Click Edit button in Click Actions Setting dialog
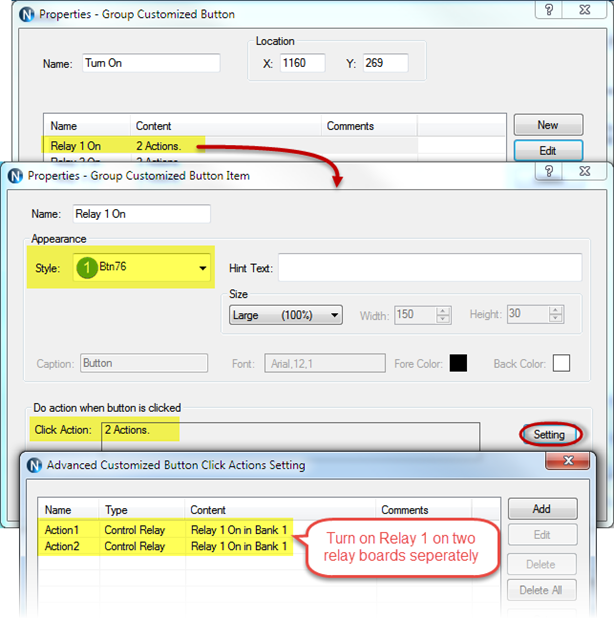This screenshot has height=619, width=614. [543, 535]
